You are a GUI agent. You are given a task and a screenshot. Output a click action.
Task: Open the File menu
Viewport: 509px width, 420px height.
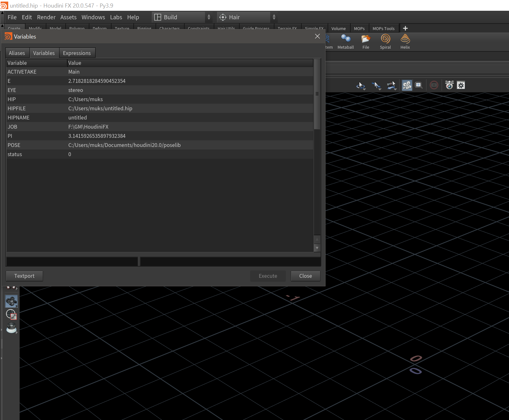[x=12, y=17]
